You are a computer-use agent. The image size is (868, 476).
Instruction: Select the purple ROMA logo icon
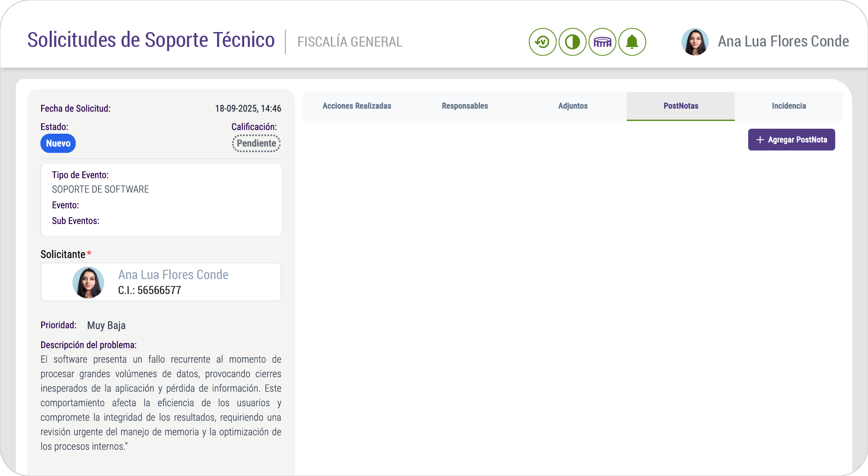(x=602, y=42)
